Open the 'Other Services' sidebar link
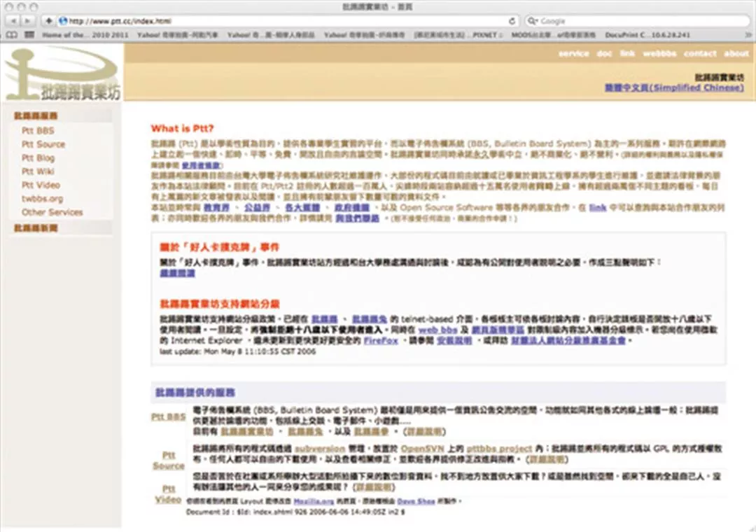Image resolution: width=756 pixels, height=532 pixels. [x=52, y=211]
